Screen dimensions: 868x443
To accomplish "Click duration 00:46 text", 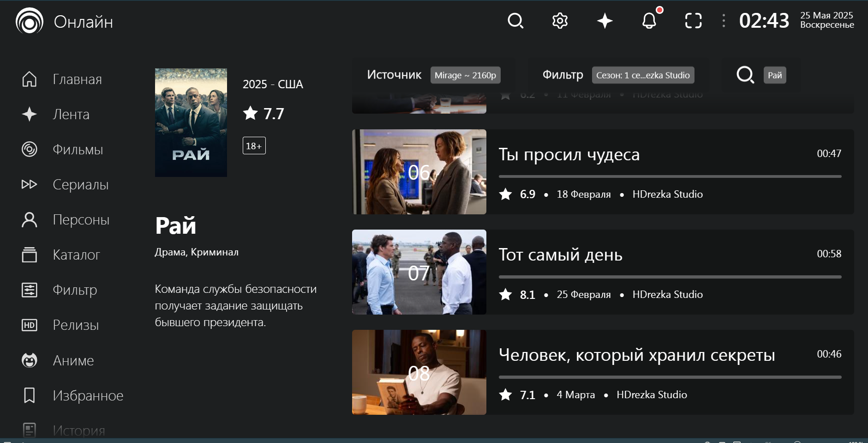I will coord(829,354).
